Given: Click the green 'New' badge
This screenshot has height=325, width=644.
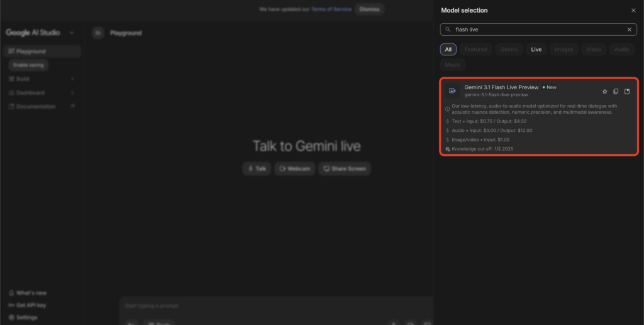Looking at the screenshot, I should pos(550,87).
